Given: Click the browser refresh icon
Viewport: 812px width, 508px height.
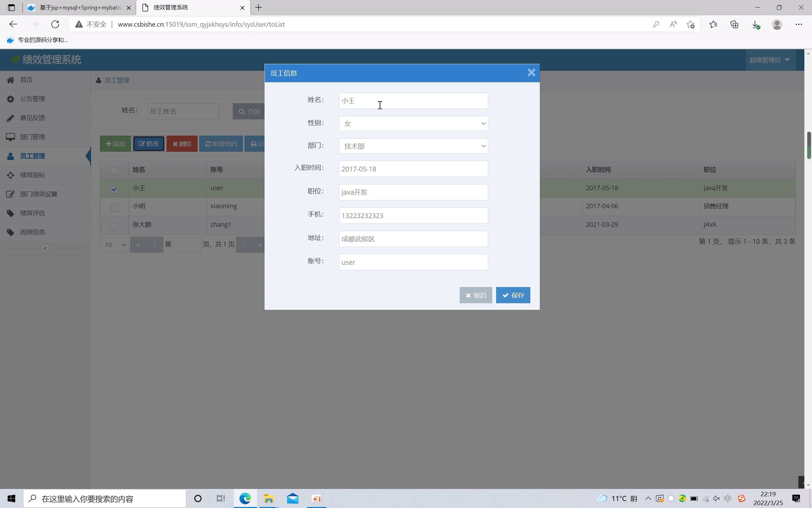Looking at the screenshot, I should 56,24.
